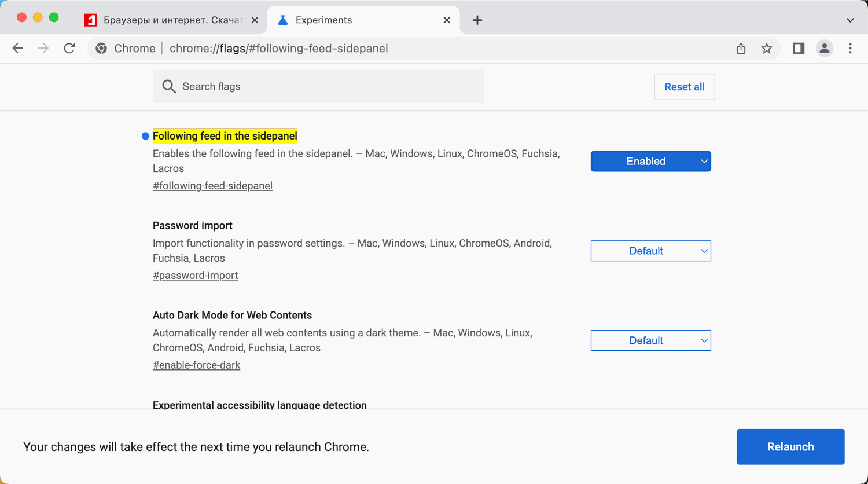The height and width of the screenshot is (484, 868).
Task: Open Following feed Enabled dropdown
Action: [650, 162]
